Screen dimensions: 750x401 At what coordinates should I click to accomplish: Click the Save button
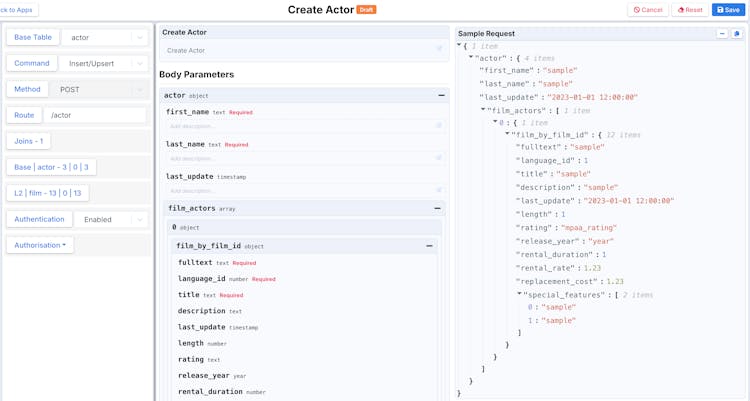click(x=728, y=10)
